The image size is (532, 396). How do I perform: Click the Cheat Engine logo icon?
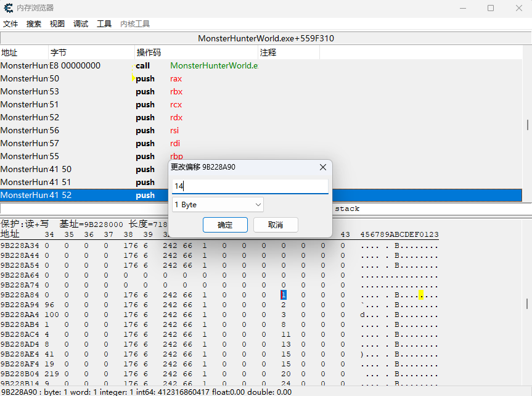pyautogui.click(x=8, y=8)
